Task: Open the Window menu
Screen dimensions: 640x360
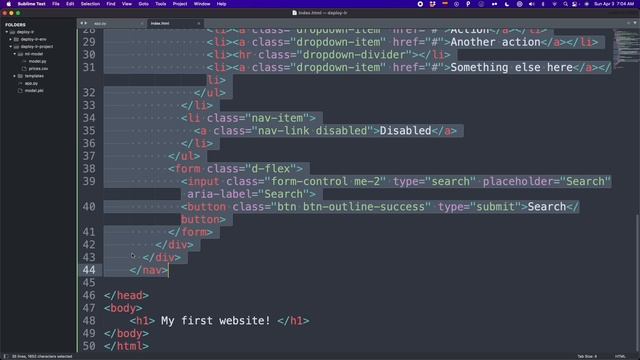Action: tap(202, 4)
